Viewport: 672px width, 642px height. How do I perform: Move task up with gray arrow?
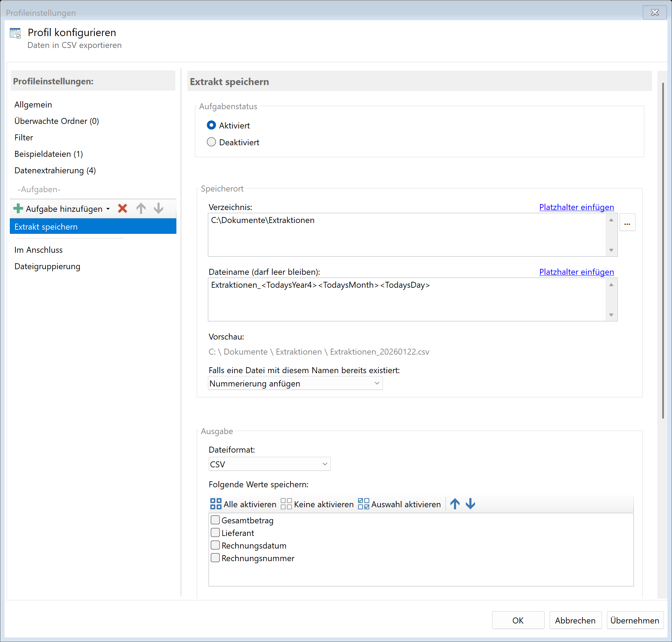pyautogui.click(x=141, y=209)
